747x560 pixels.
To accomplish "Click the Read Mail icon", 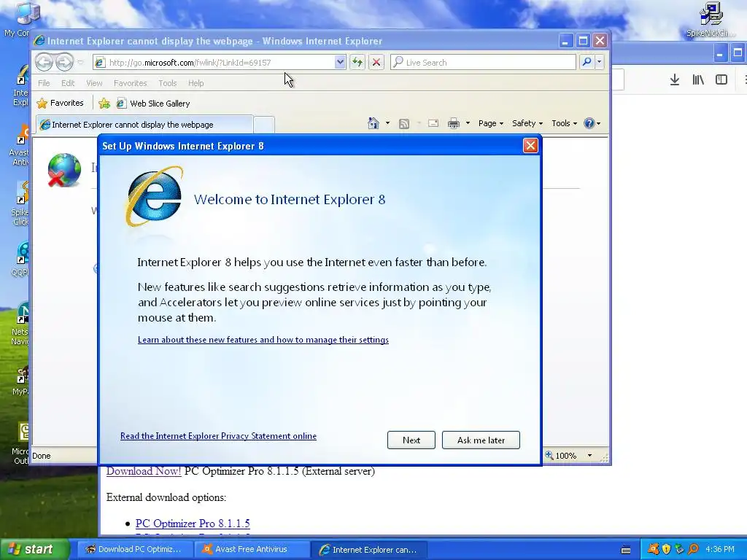I will coord(433,123).
